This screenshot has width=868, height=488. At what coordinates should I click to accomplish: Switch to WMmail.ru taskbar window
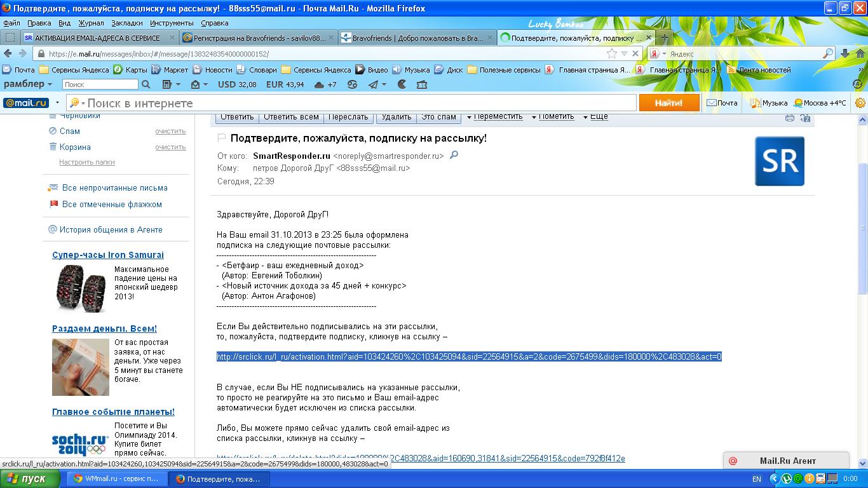[118, 479]
